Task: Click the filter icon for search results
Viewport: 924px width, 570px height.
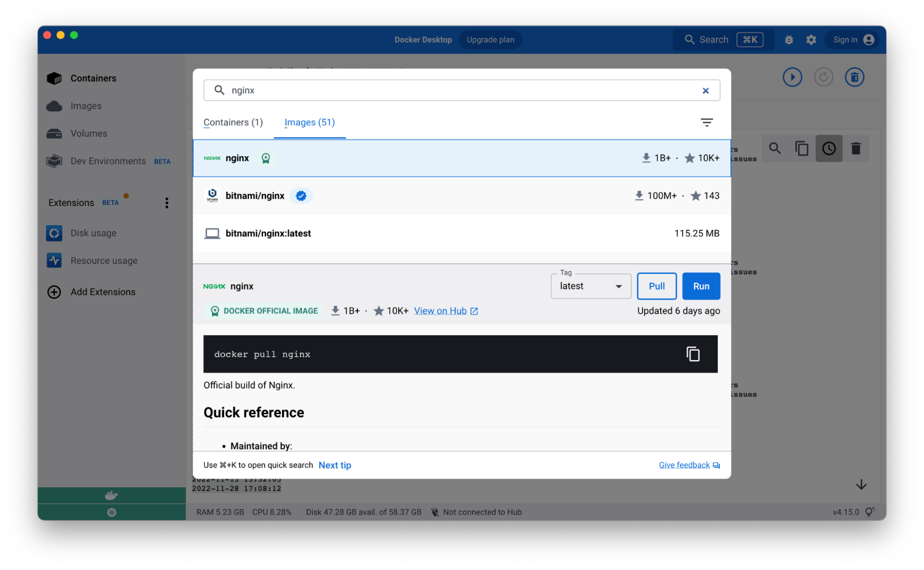Action: coord(707,122)
